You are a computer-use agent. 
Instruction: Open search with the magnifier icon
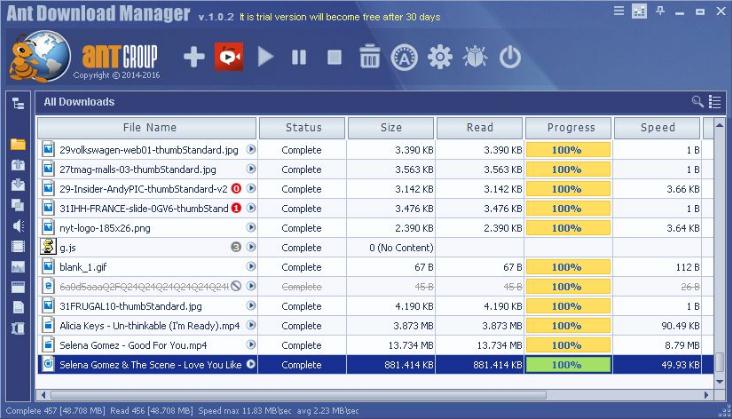(697, 101)
